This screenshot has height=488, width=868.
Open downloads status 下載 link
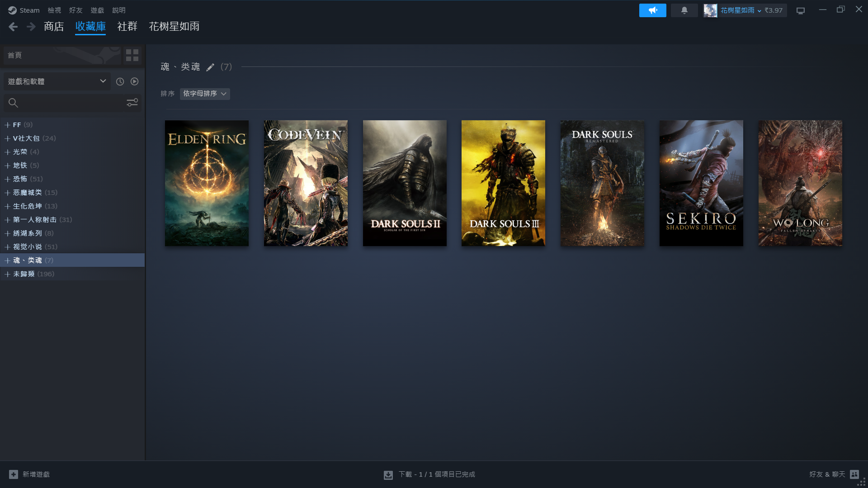tap(437, 474)
